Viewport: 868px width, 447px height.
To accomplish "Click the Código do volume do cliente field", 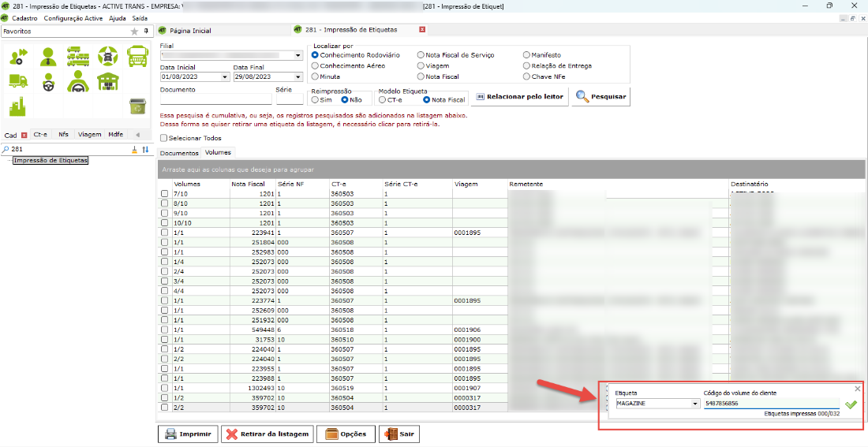I will point(772,404).
